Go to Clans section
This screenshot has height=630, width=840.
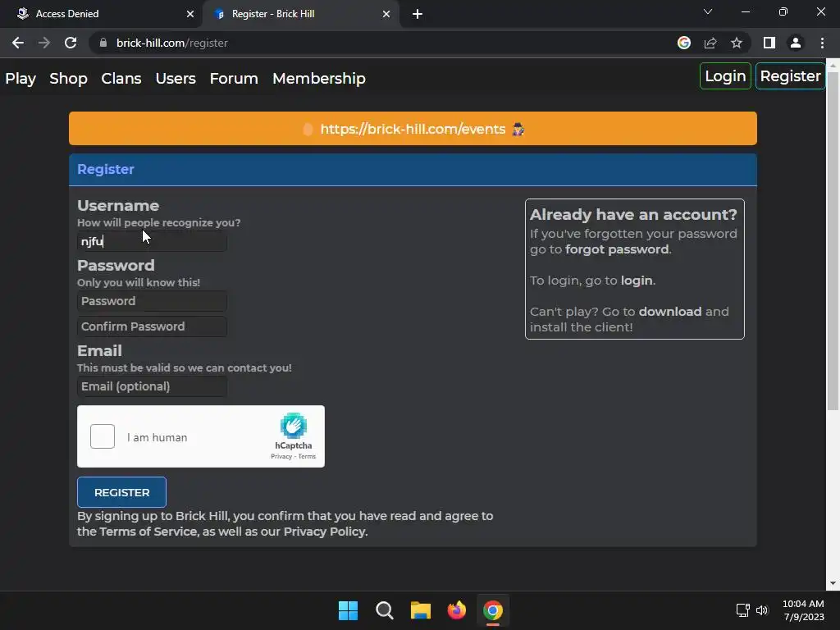coord(121,78)
